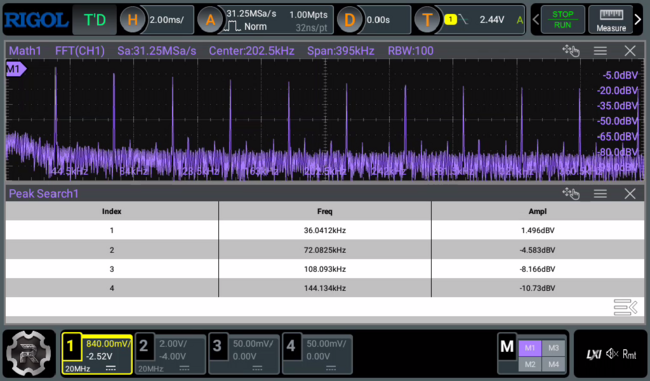Open the Math1 window hamburger menu

[x=600, y=51]
